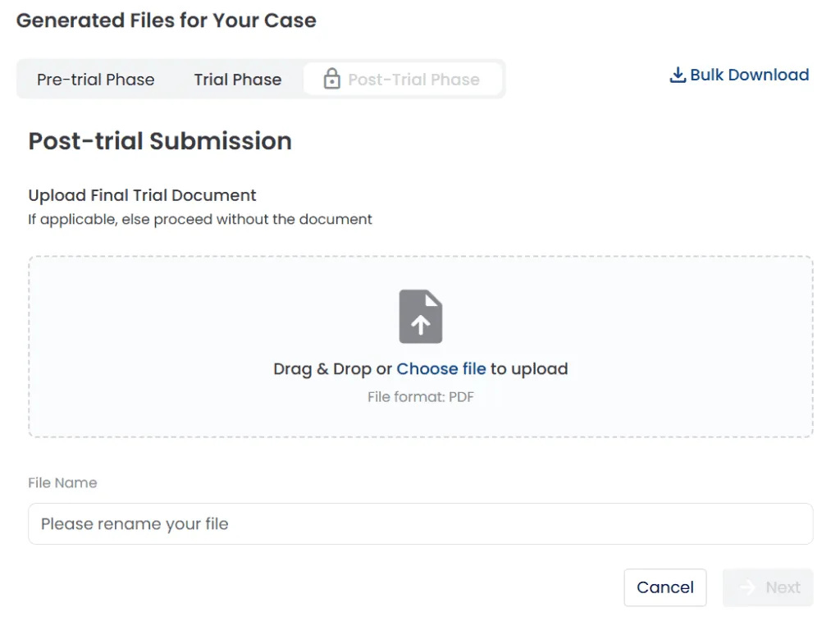Open the Bulk Download link text

[750, 75]
